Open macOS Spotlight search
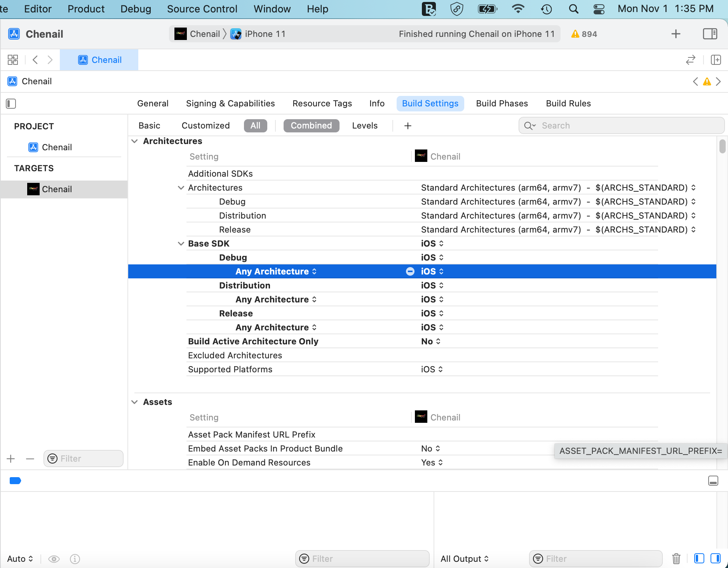728x568 pixels. click(573, 9)
